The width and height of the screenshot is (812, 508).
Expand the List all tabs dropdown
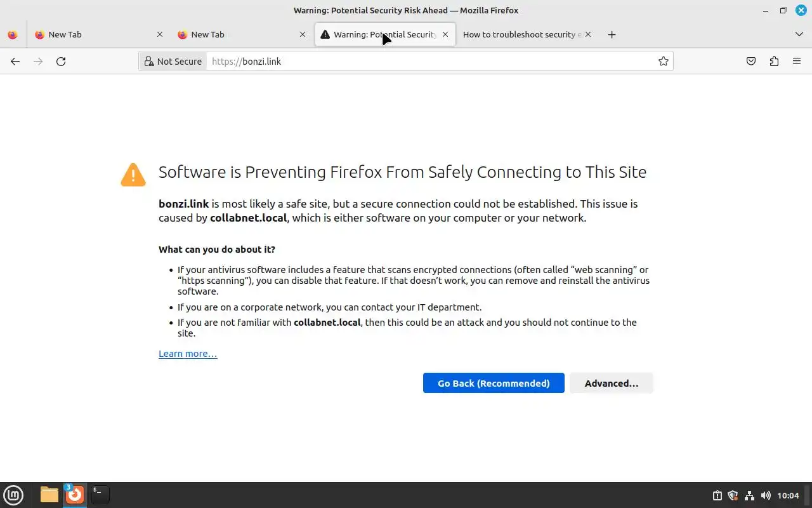click(x=799, y=34)
